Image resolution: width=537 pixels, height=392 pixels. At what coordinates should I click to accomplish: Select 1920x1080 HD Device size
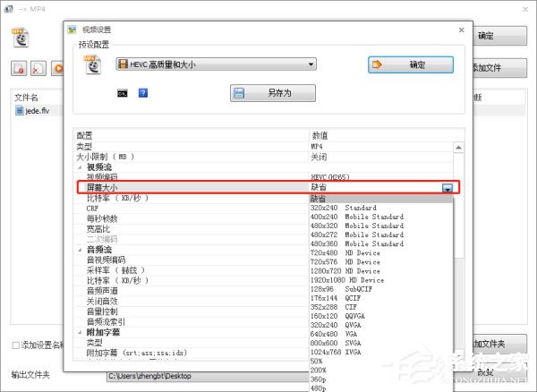[381, 280]
